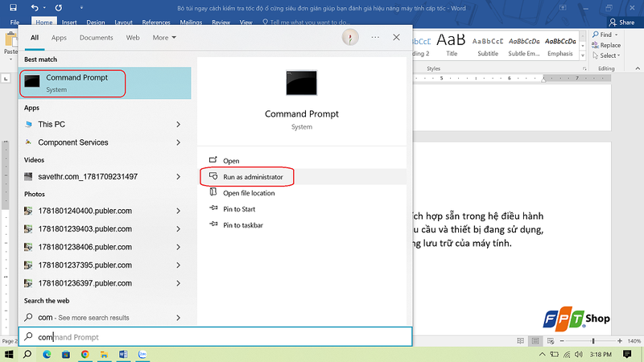
Task: Click the Command Prompt large preview icon
Action: [301, 83]
